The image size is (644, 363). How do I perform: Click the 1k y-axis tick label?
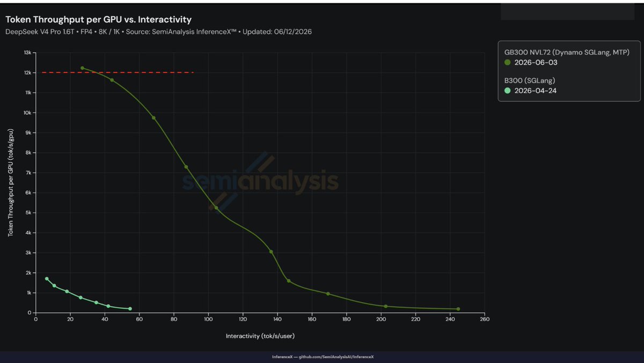click(30, 293)
